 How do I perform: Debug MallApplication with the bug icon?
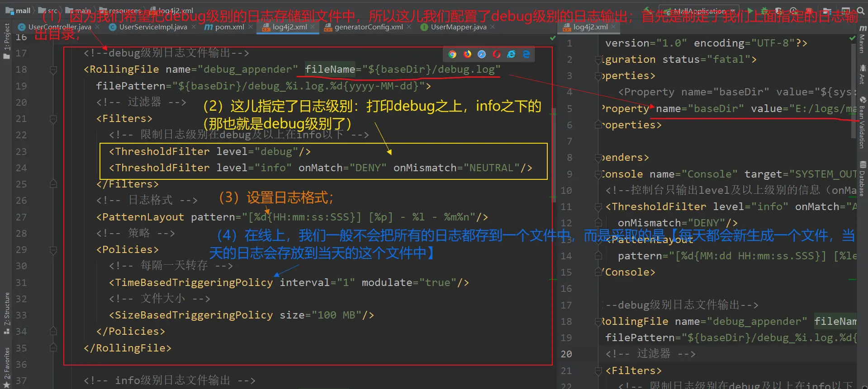coord(764,10)
